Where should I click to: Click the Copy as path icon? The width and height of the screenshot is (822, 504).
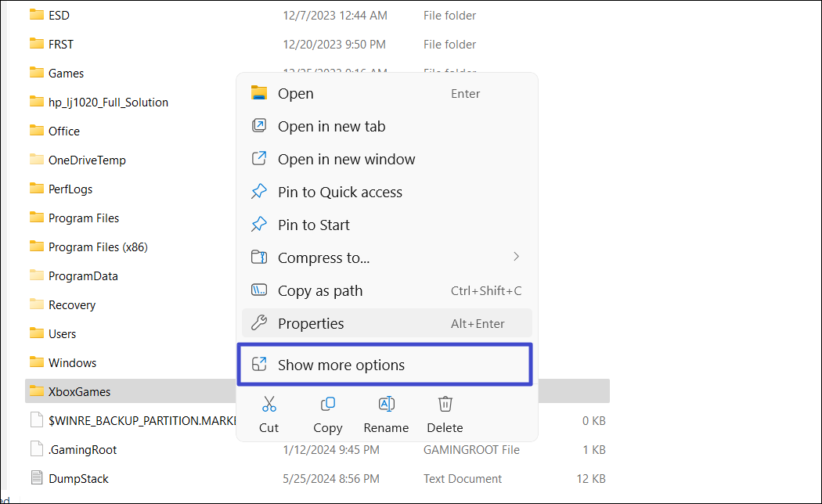(x=259, y=290)
